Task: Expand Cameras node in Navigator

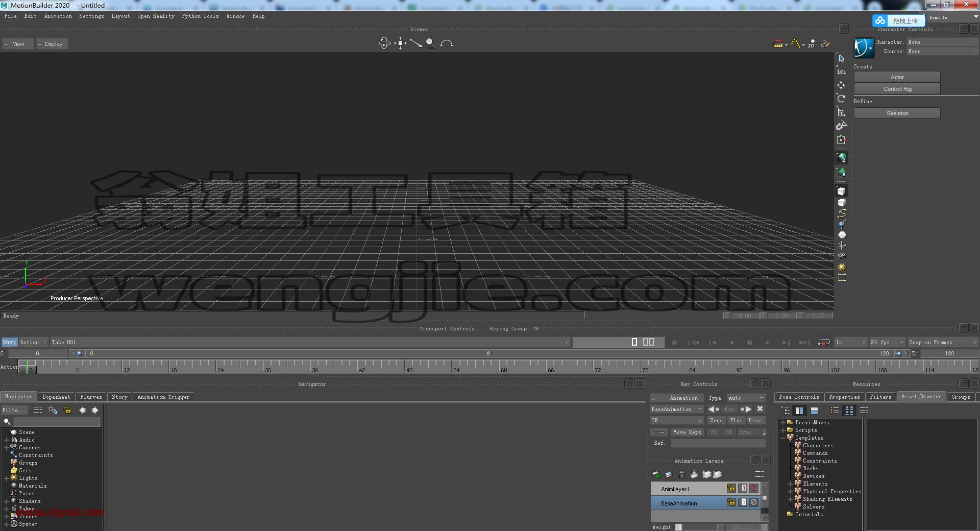Action: (x=7, y=448)
